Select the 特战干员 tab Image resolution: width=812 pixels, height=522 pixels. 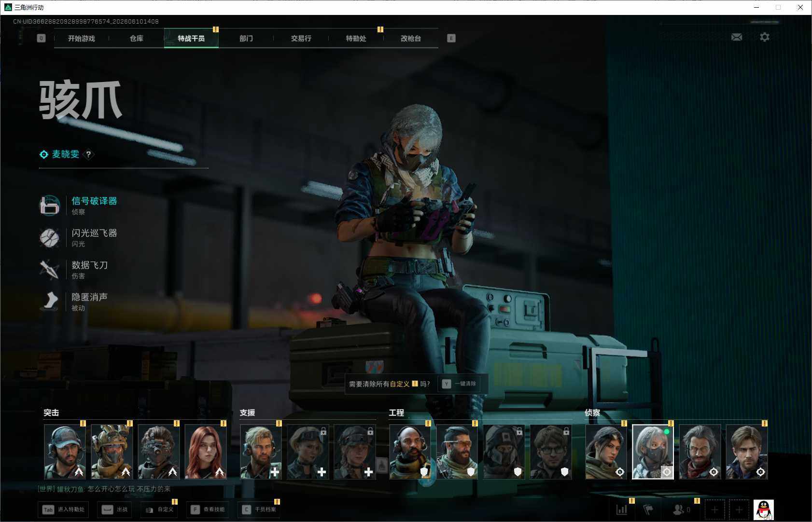point(191,39)
